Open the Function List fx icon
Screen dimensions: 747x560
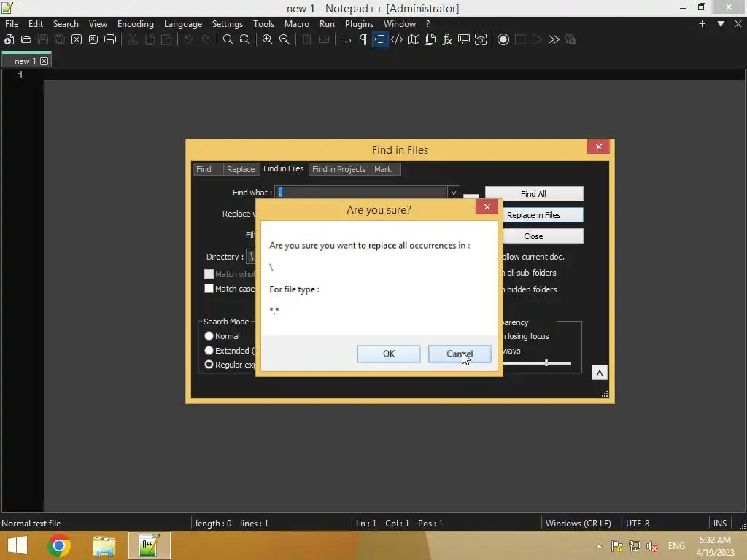pyautogui.click(x=447, y=39)
